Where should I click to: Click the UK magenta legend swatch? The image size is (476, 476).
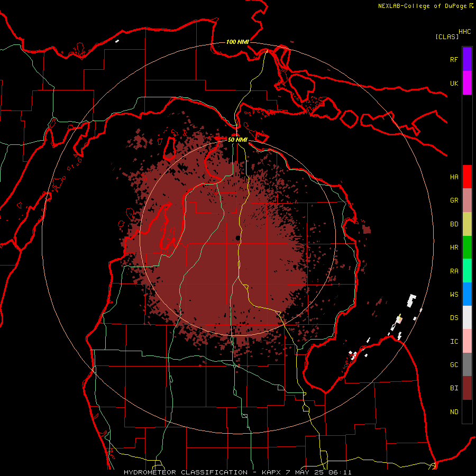pos(467,83)
